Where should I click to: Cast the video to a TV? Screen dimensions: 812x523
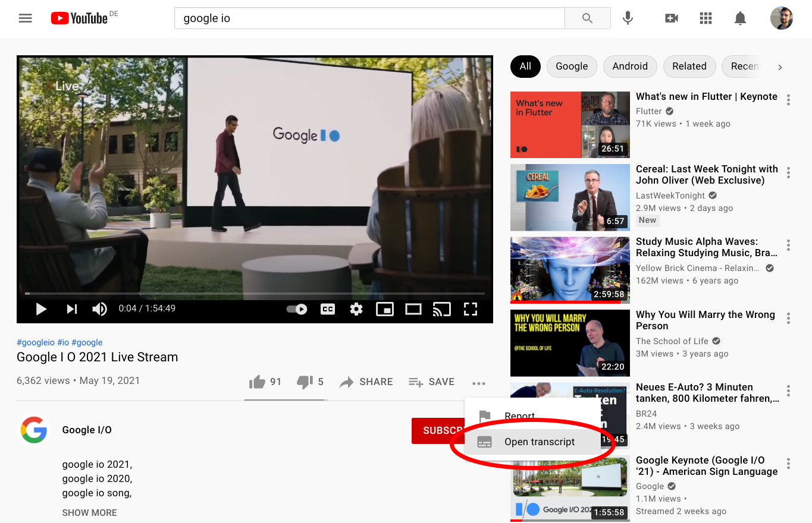tap(441, 308)
